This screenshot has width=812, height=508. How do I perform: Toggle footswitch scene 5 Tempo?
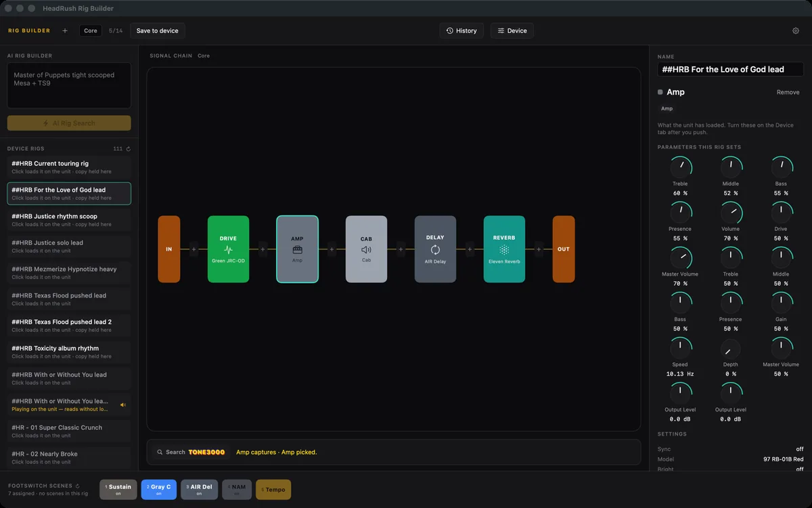pos(273,490)
